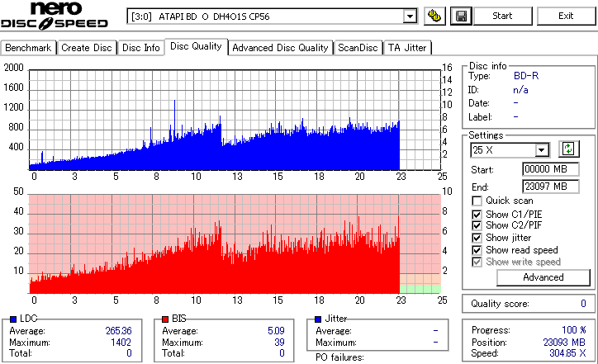
Task: Open the Advanced settings button
Action: pos(543,277)
